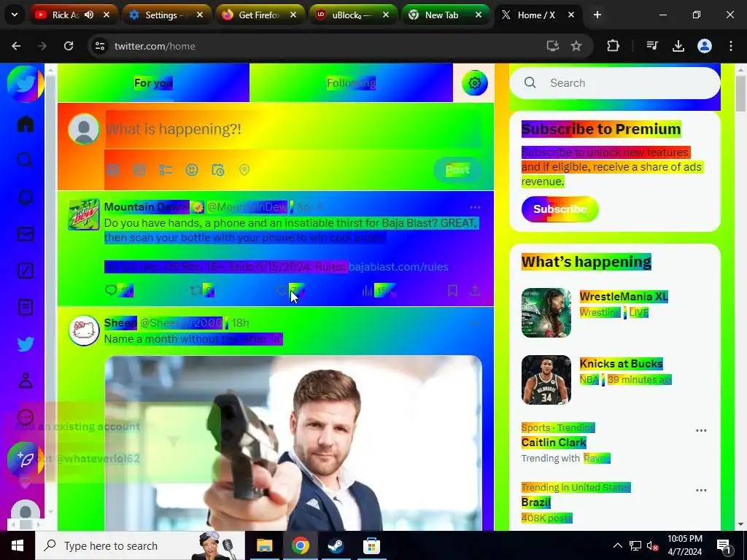Viewport: 747px width, 560px height.
Task: Click the What is happening text field
Action: 293,129
